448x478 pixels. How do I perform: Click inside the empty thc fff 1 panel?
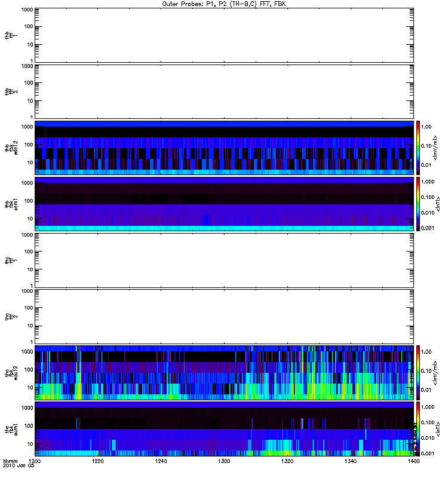click(x=224, y=261)
